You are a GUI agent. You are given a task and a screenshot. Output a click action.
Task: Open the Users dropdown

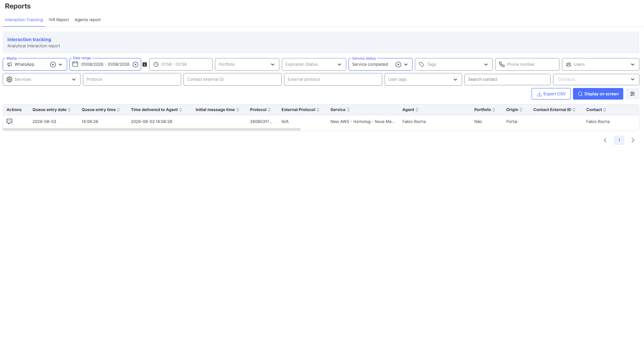coord(601,65)
